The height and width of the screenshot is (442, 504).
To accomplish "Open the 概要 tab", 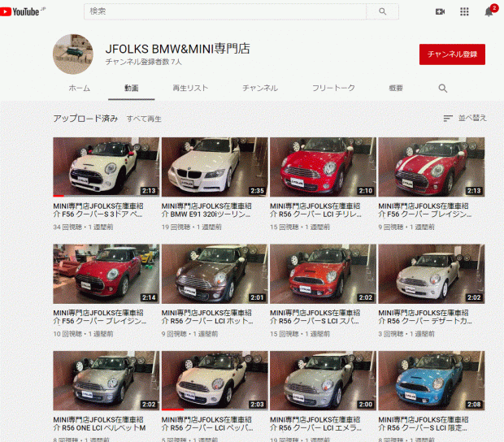I will coord(396,88).
